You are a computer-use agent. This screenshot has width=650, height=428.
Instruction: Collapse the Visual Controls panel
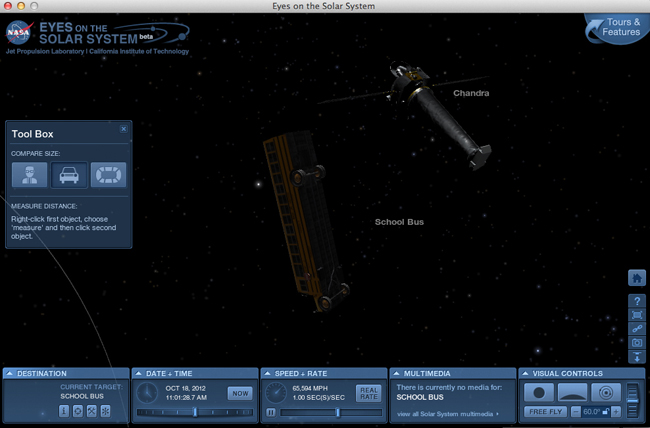coord(525,373)
